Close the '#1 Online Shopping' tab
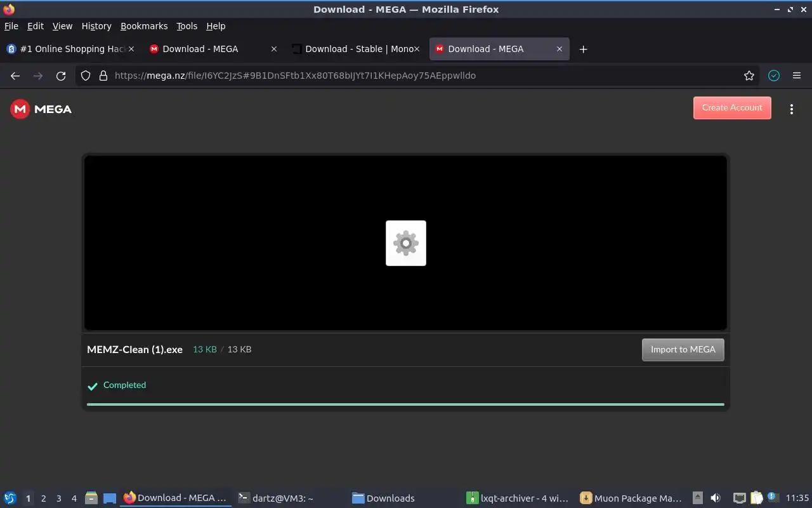This screenshot has height=508, width=812. [131, 49]
